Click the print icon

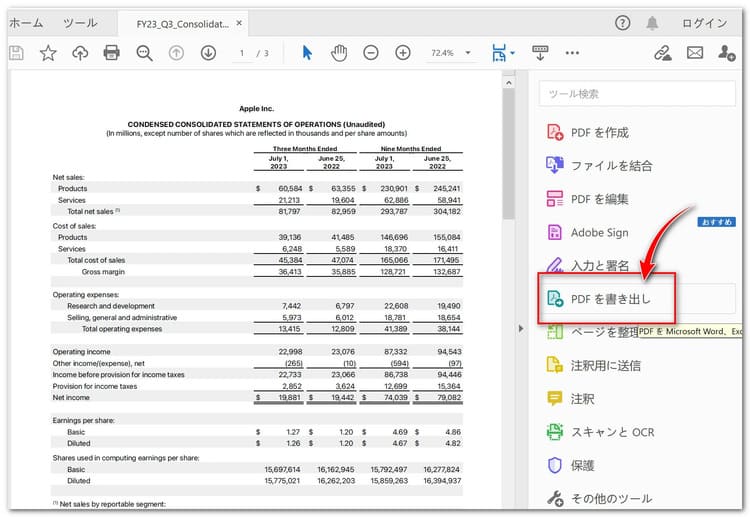click(111, 52)
